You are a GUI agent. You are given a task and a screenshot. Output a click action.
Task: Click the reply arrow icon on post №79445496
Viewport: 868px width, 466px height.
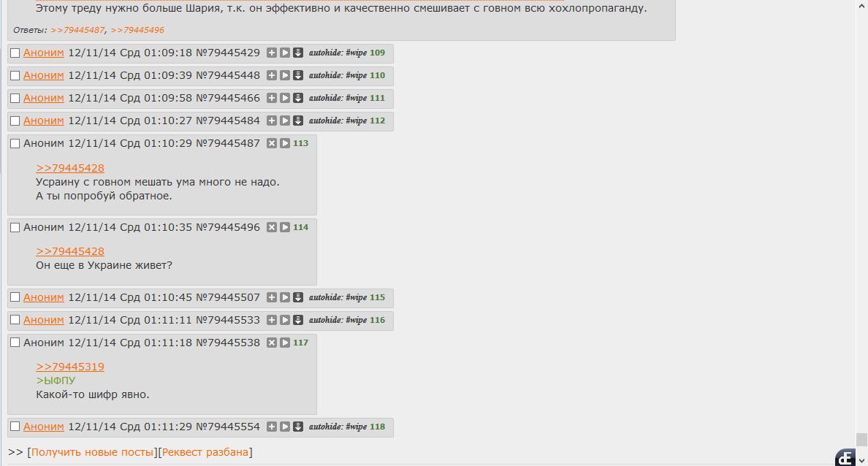(284, 227)
